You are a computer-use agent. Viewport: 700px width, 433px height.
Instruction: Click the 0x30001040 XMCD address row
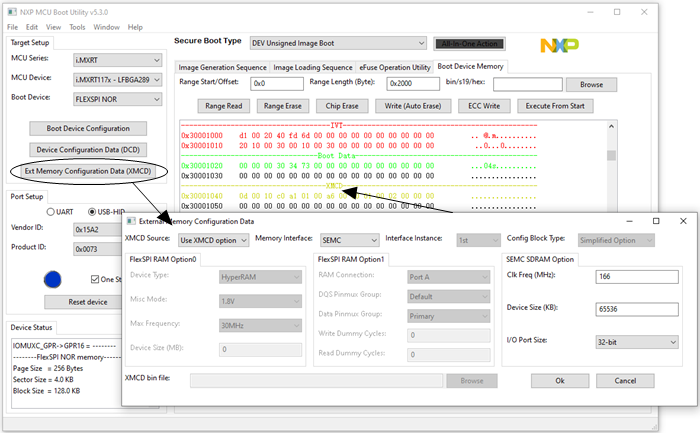tap(358, 196)
